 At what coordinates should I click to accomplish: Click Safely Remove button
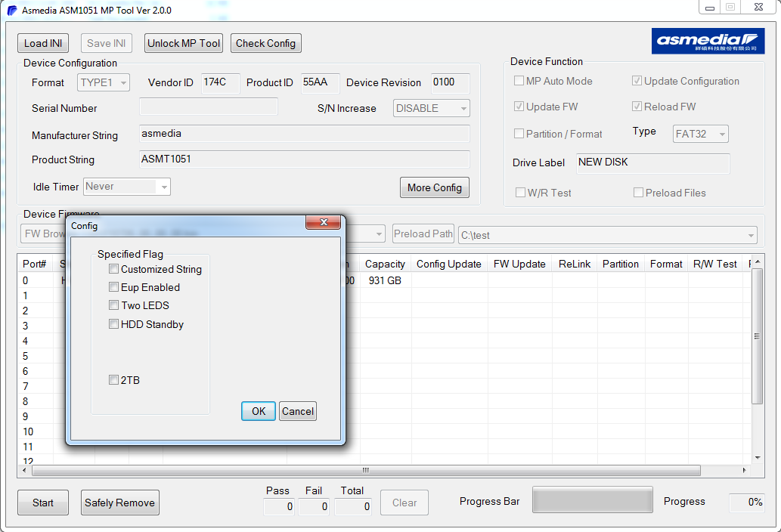tap(119, 503)
